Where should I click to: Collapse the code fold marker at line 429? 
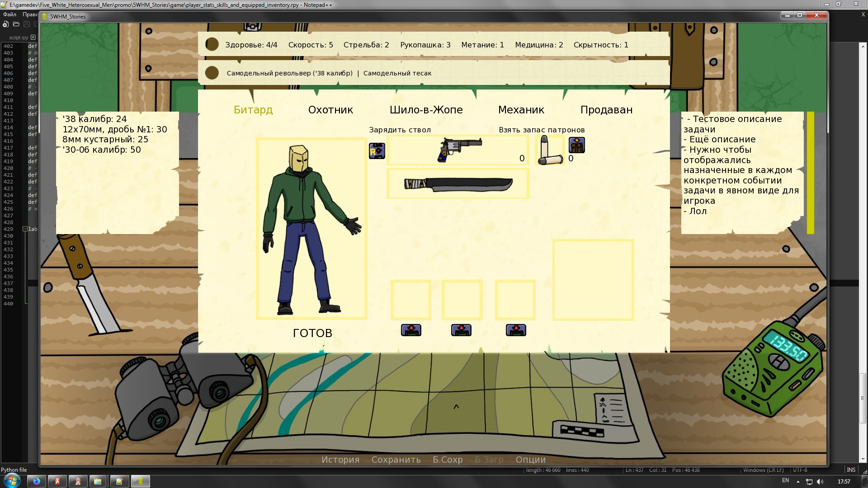25,229
